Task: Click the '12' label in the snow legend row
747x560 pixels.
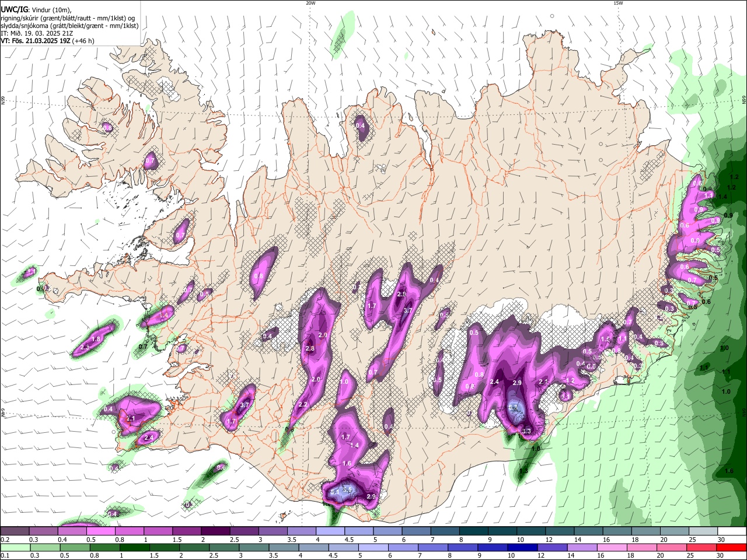Action: (549, 540)
